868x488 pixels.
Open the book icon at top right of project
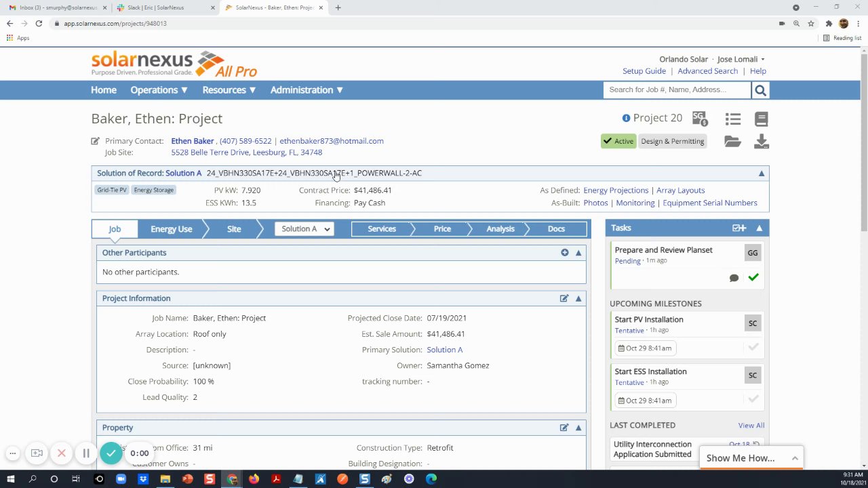(761, 119)
